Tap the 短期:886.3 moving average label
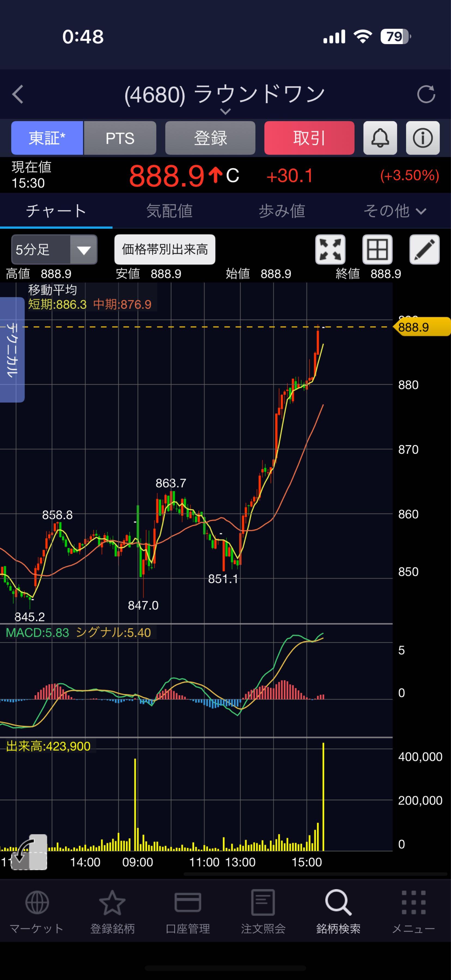Image resolution: width=451 pixels, height=980 pixels. (x=57, y=304)
